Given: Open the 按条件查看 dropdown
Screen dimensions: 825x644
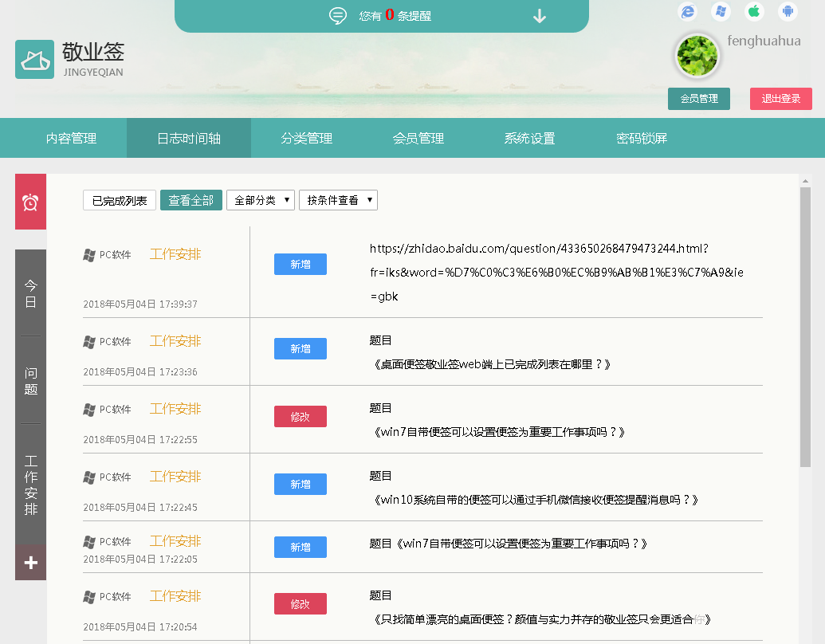Looking at the screenshot, I should tap(338, 201).
